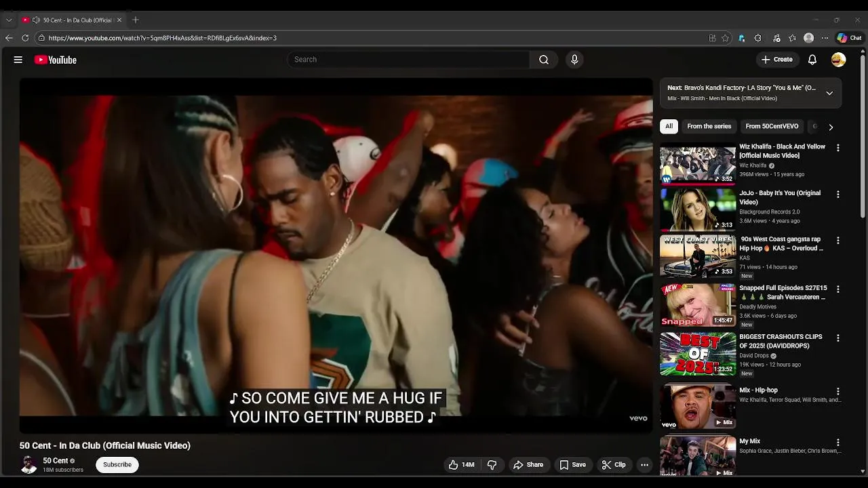Open browser extensions puzzle icon
This screenshot has width=868, height=488.
(757, 38)
